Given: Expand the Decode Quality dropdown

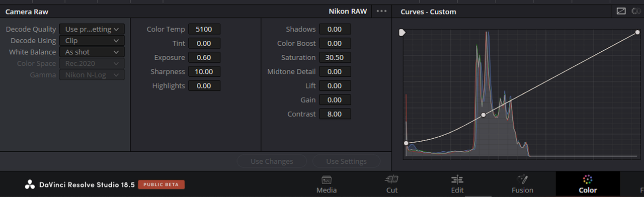Looking at the screenshot, I should (92, 30).
